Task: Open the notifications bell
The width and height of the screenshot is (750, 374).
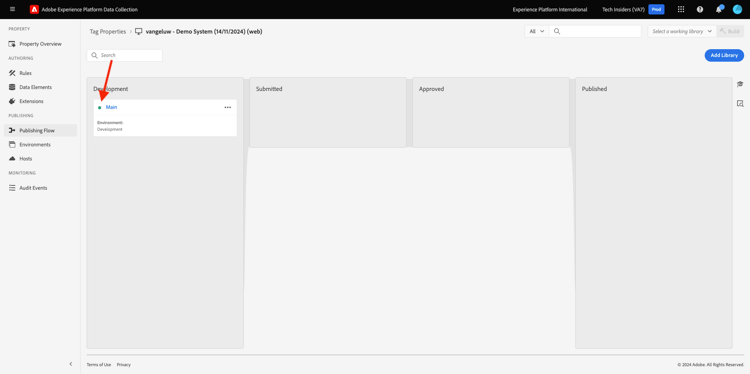Action: click(x=719, y=9)
